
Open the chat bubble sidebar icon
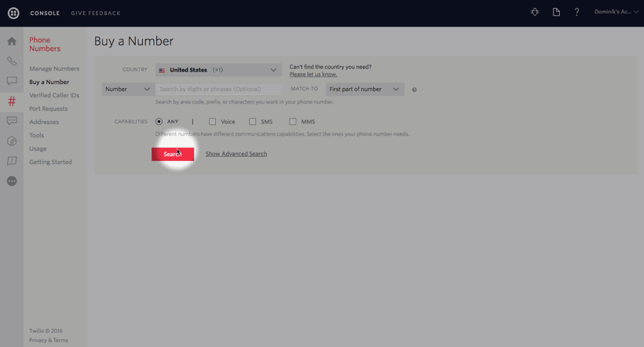click(12, 81)
